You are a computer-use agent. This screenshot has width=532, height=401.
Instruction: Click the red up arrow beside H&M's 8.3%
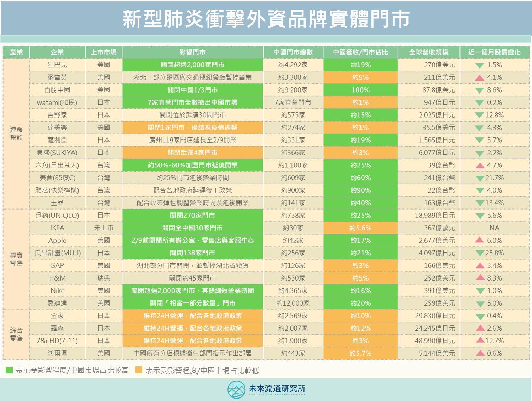tap(480, 277)
